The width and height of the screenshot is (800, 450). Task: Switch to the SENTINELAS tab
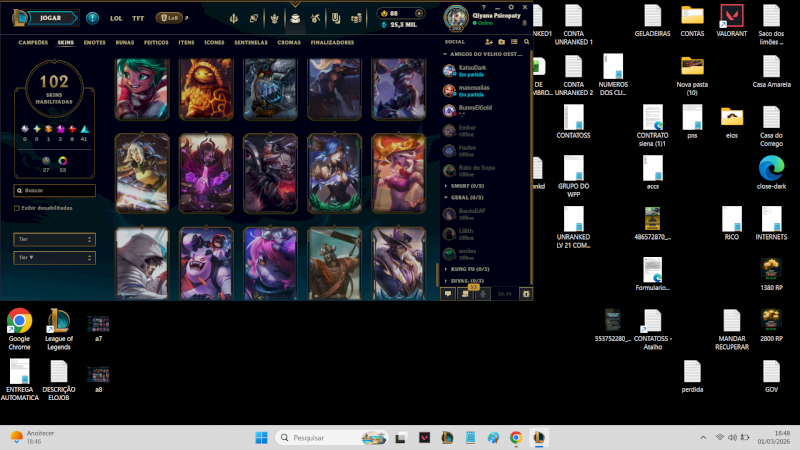(251, 42)
